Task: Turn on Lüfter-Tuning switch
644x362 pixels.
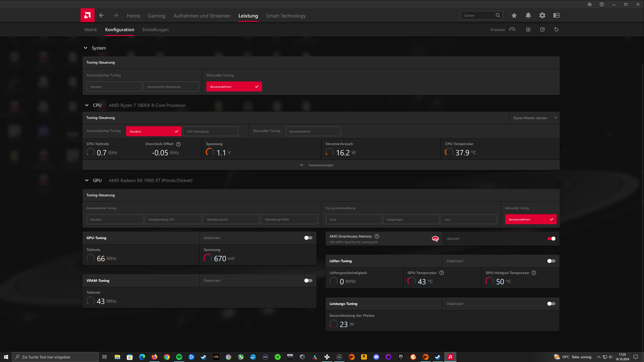Action: point(551,261)
